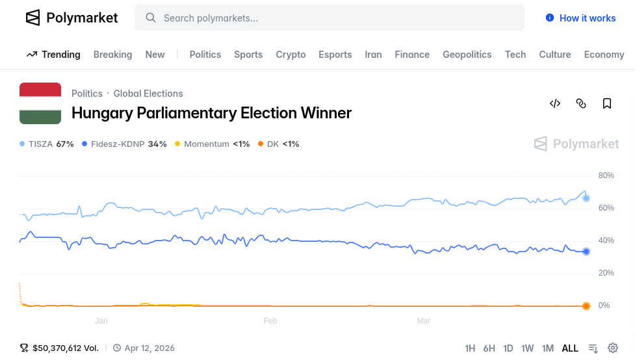This screenshot has height=364, width=635.
Task: Select the ALL time range
Action: (x=570, y=348)
